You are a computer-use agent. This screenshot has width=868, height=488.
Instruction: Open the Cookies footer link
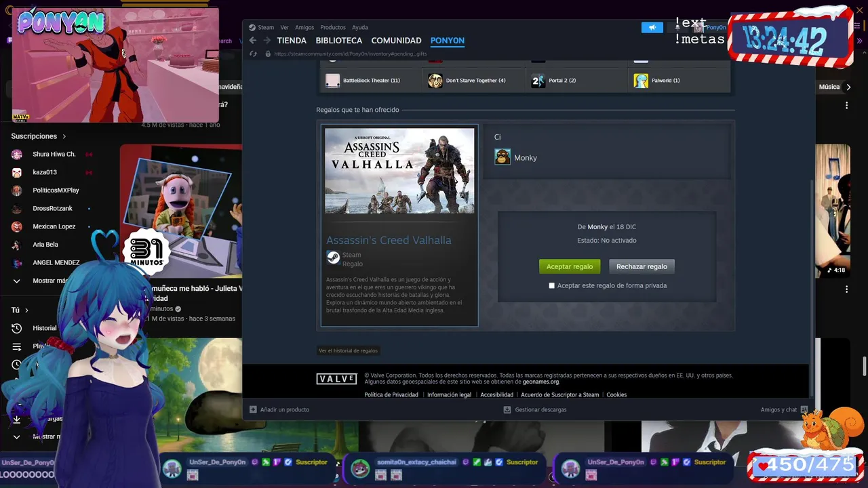coord(616,394)
